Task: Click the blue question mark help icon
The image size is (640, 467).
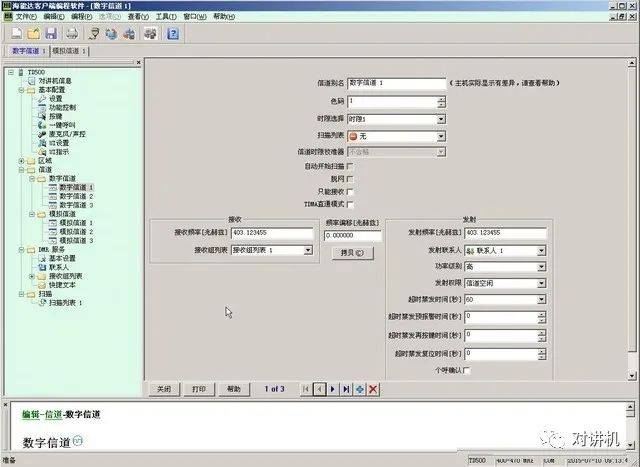Action: 173,33
